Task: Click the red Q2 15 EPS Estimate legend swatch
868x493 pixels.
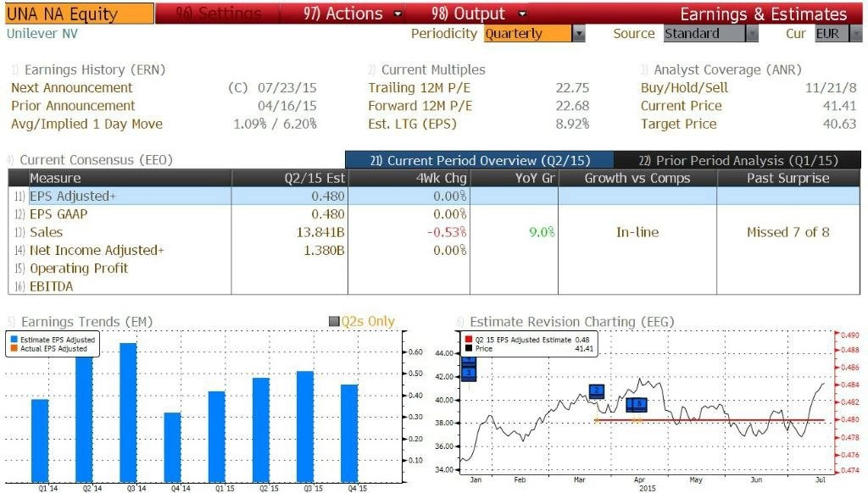Action: [x=469, y=340]
